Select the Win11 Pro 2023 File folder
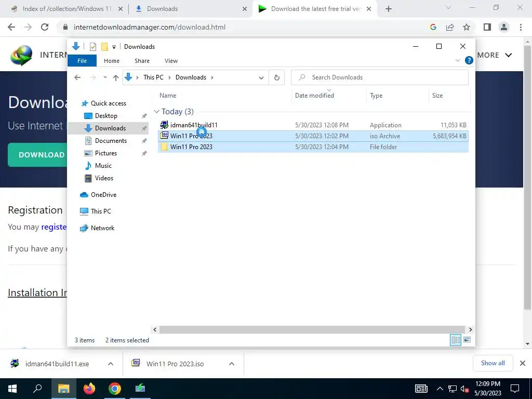Viewport: 532px width, 399px height. 313,147
